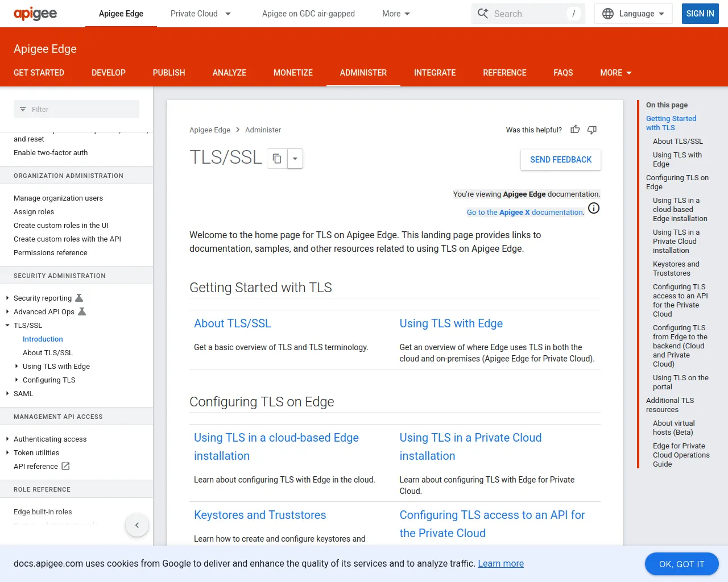The height and width of the screenshot is (582, 728).
Task: Click the apigee logo
Action: (x=35, y=14)
